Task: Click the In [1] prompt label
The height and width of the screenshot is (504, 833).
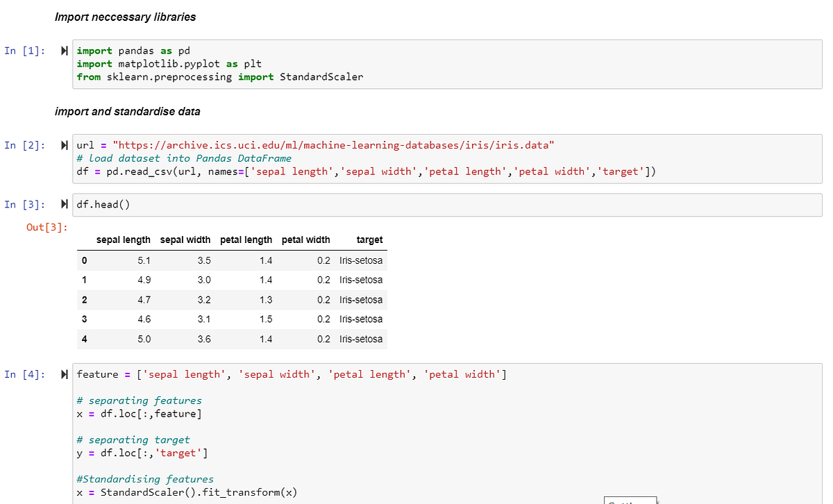Action: point(25,51)
